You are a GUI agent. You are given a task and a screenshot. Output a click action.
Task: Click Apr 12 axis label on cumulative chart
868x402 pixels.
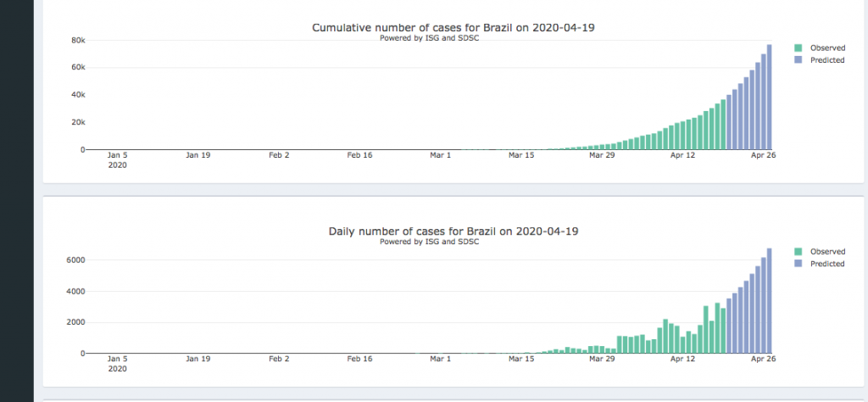tap(682, 155)
